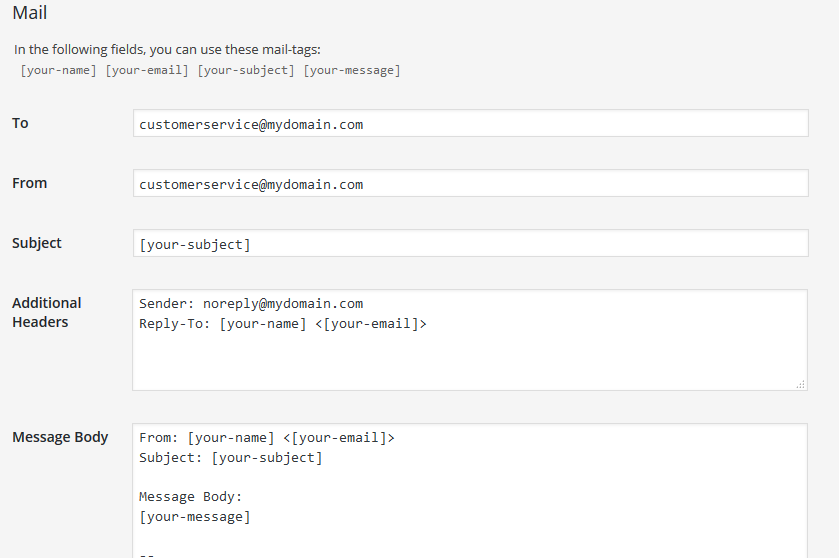Click the "From" field label

(x=29, y=183)
